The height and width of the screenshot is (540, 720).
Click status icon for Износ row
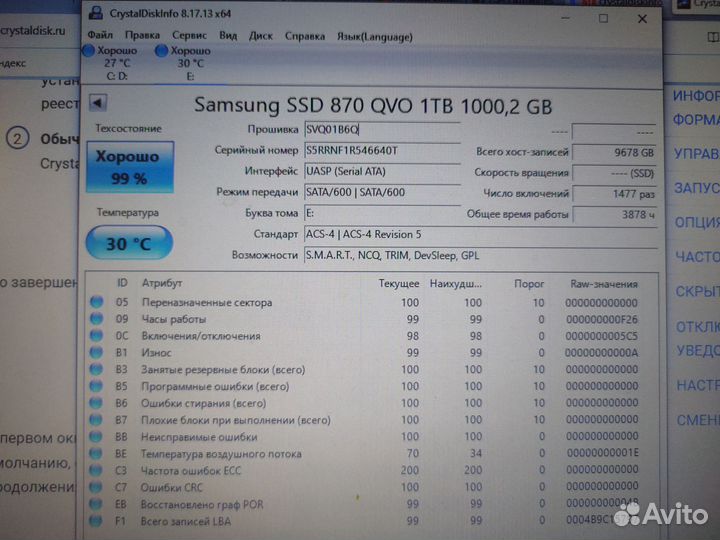click(96, 352)
